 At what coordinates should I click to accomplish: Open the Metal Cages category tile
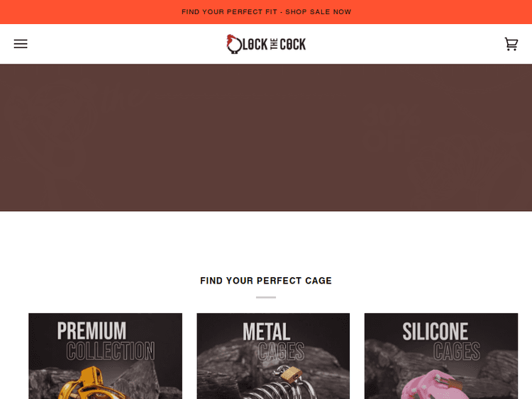273,356
